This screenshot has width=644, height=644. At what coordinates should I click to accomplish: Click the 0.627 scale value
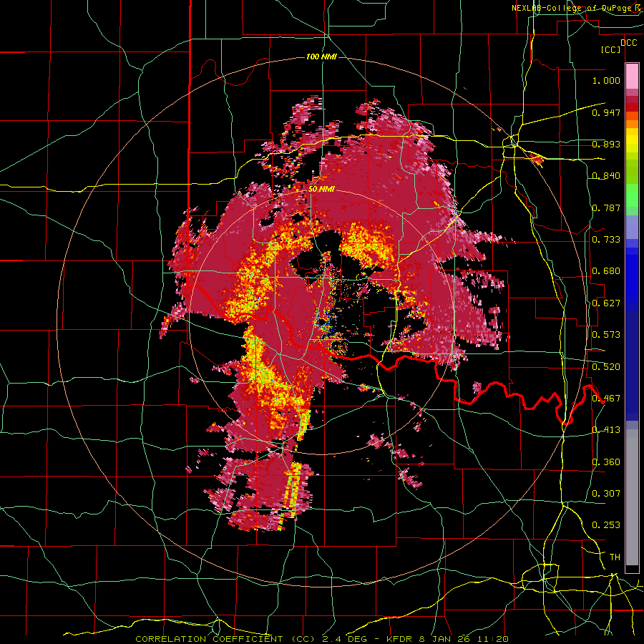pyautogui.click(x=606, y=303)
